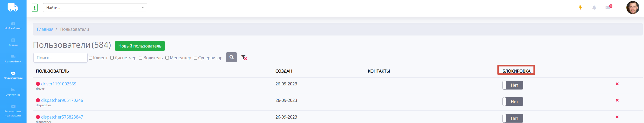The image size is (644, 123).
Task: Open the notifications bell
Action: [x=594, y=8]
